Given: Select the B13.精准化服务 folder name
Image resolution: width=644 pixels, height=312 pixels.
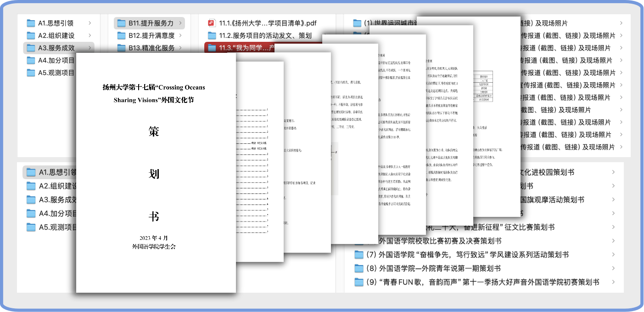Looking at the screenshot, I should [x=151, y=48].
